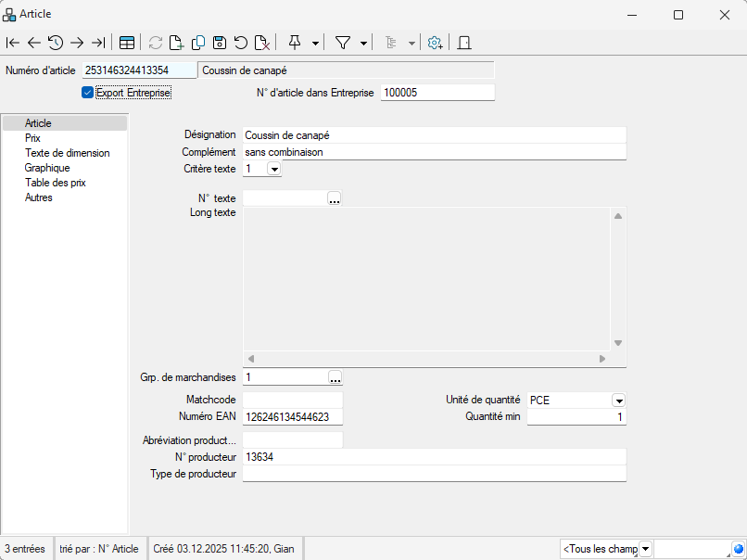Select Prix in the left panel
Viewport: 747px width, 560px height.
point(33,138)
